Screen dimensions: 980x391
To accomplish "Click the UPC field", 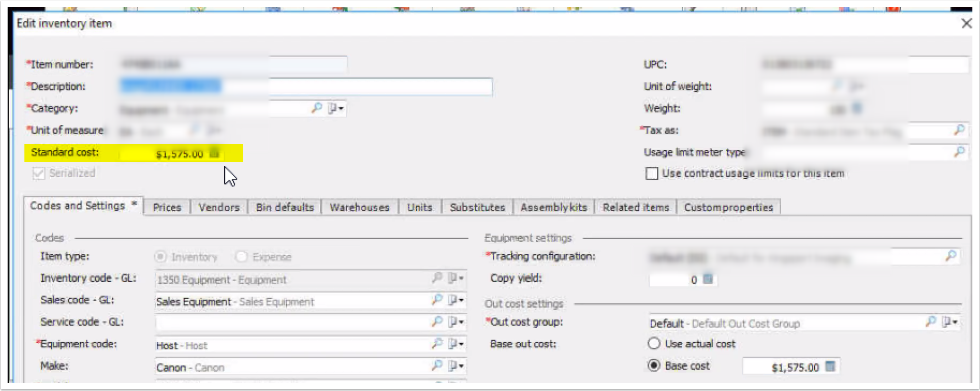I will click(864, 64).
